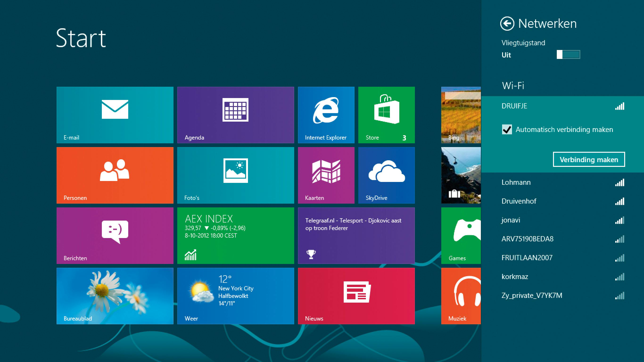Go back with Netwerken arrow button
This screenshot has height=362, width=644.
(507, 24)
